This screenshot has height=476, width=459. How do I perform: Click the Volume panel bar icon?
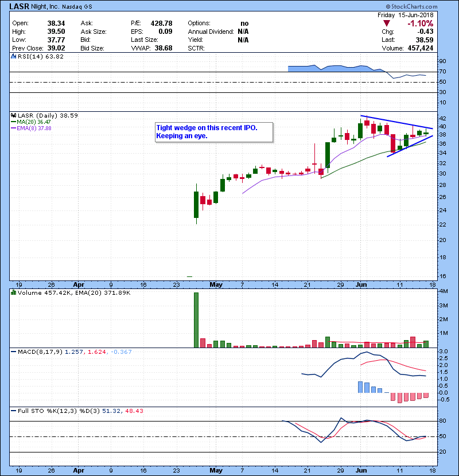coord(13,292)
